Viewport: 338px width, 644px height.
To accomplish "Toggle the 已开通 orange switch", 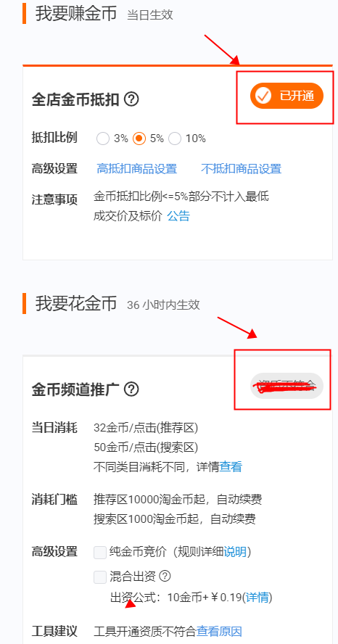I will click(x=287, y=96).
